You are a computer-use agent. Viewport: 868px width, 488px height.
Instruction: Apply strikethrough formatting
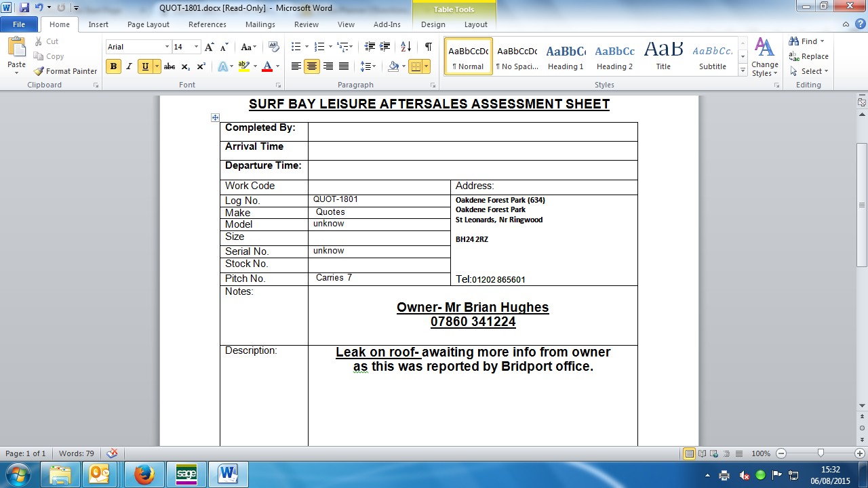coord(170,66)
